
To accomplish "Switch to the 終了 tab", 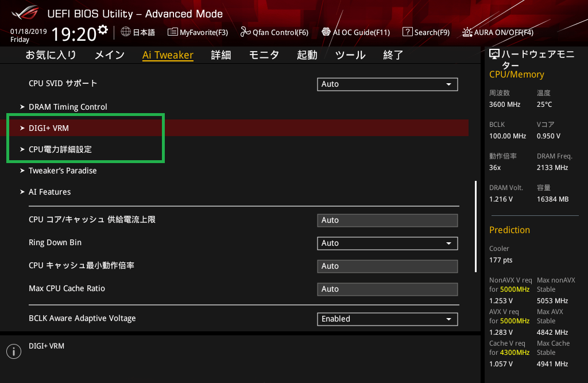I will pyautogui.click(x=393, y=55).
